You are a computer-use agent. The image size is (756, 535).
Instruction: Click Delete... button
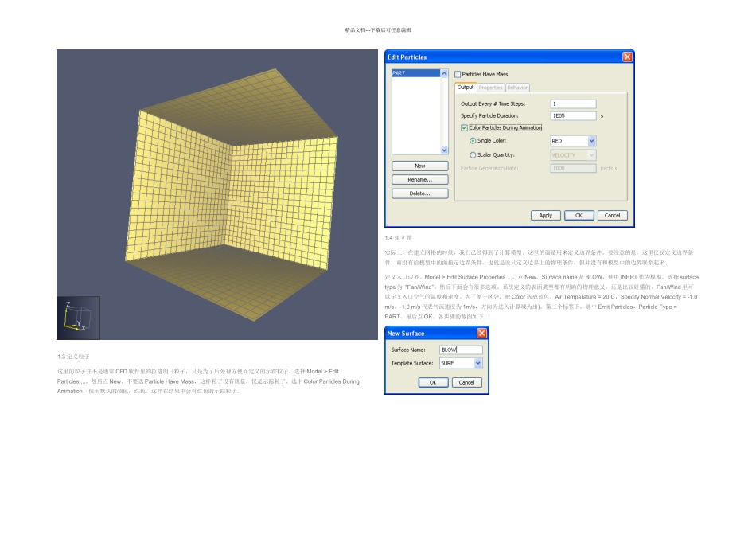point(420,193)
